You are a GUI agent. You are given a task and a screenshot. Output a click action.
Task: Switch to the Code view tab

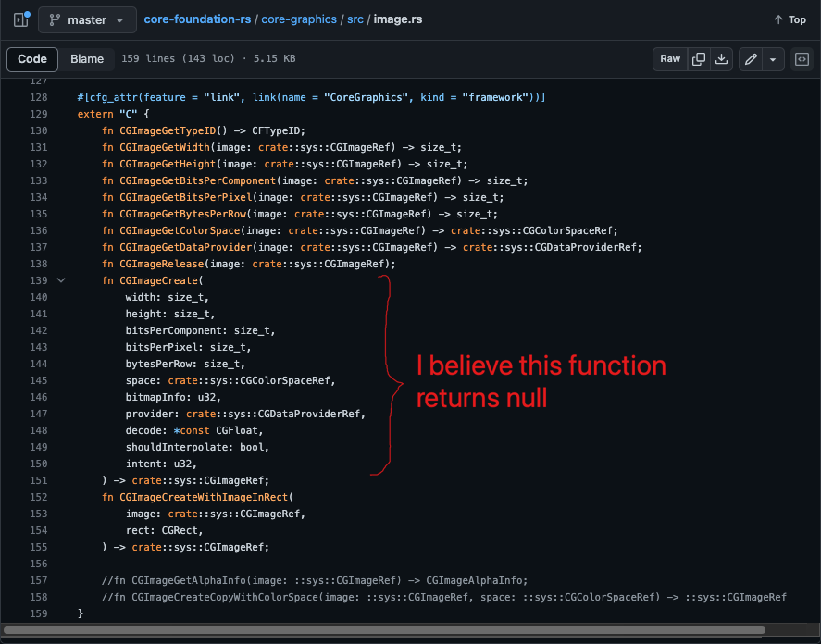pyautogui.click(x=32, y=59)
